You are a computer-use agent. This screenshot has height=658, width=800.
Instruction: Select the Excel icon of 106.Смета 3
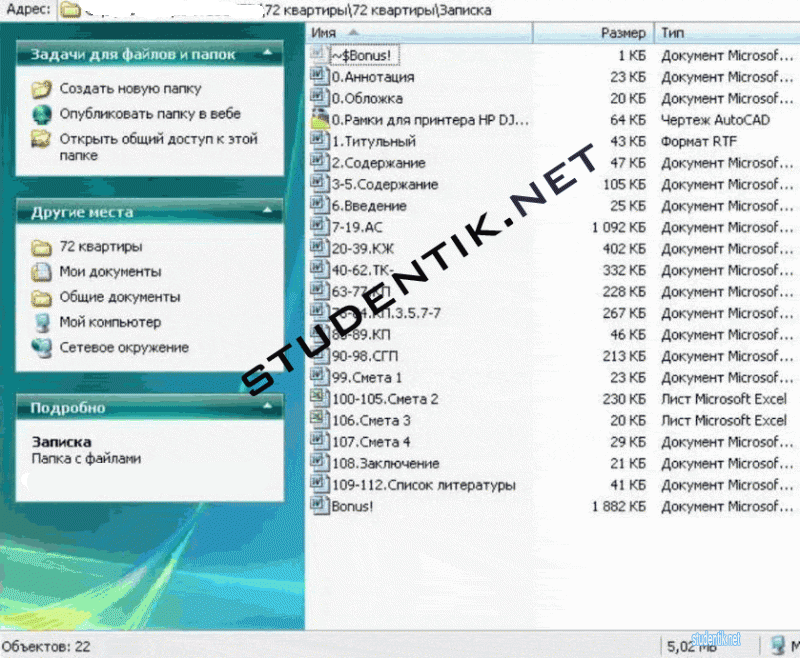(320, 419)
